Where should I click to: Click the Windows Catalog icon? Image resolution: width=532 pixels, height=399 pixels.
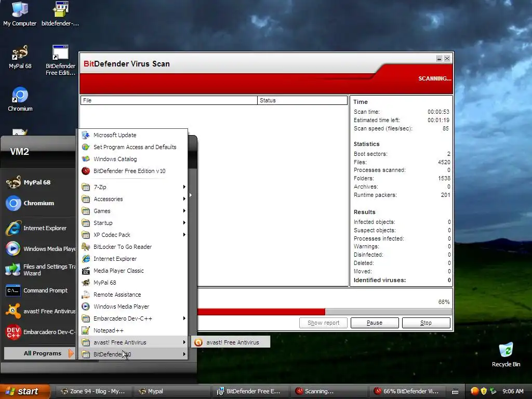pos(86,159)
